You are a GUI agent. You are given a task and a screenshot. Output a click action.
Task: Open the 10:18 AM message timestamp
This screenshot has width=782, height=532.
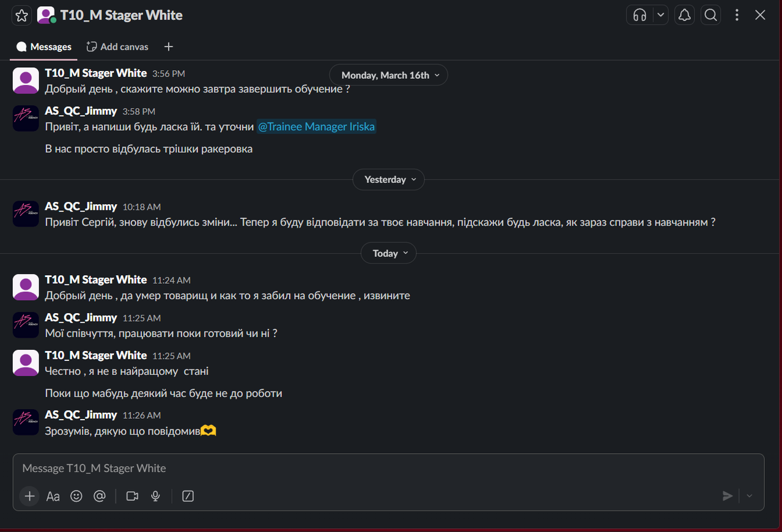142,207
